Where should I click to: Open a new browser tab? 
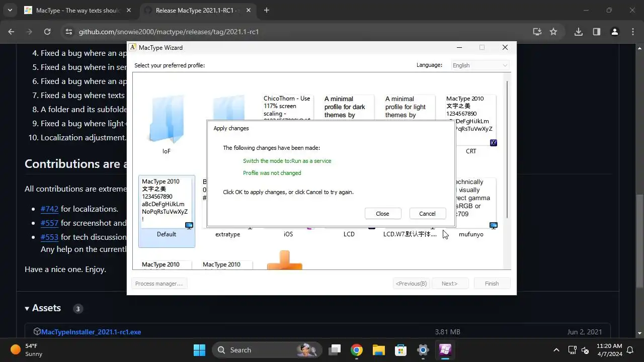[x=267, y=10]
